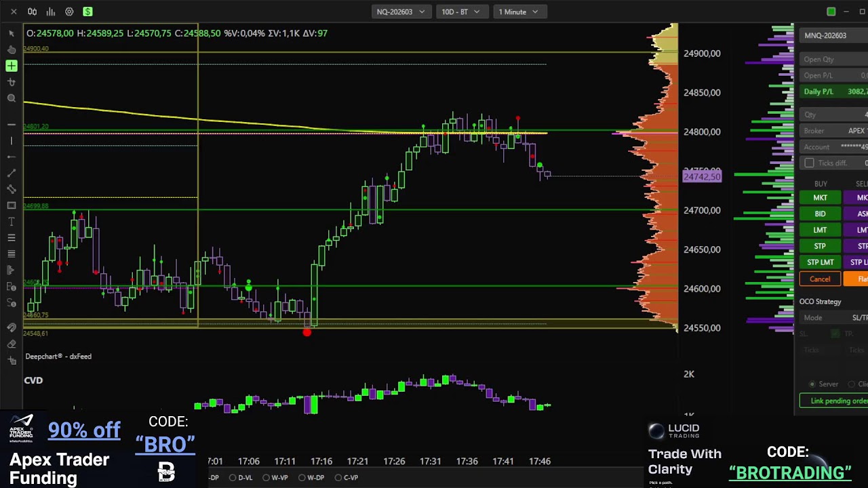This screenshot has height=488, width=868.
Task: Click the orange-outlined Cancel button
Action: tap(820, 279)
